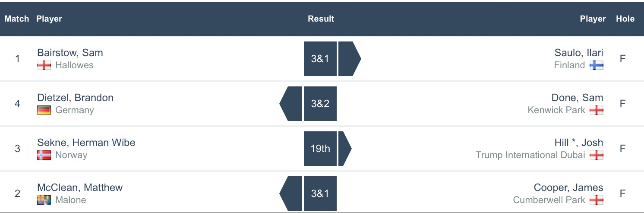Select player Dietzel, Brandon
Screen dimensions: 644x213
75,98
